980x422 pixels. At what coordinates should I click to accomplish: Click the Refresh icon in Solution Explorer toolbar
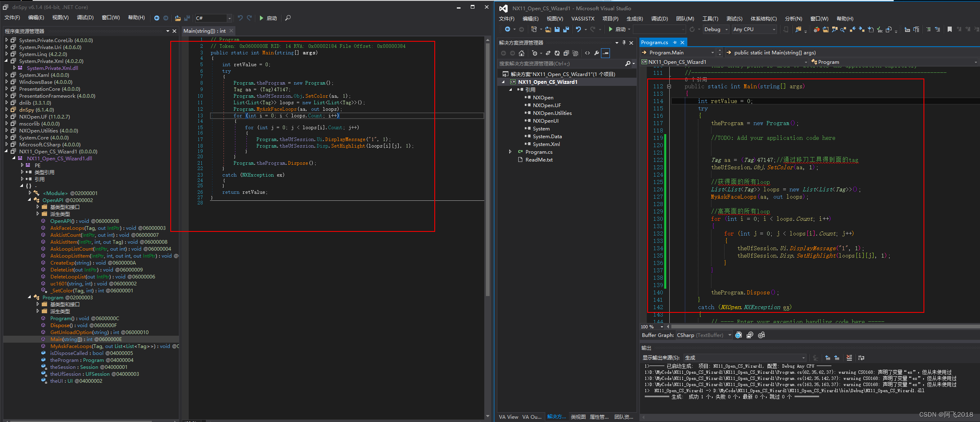point(557,53)
